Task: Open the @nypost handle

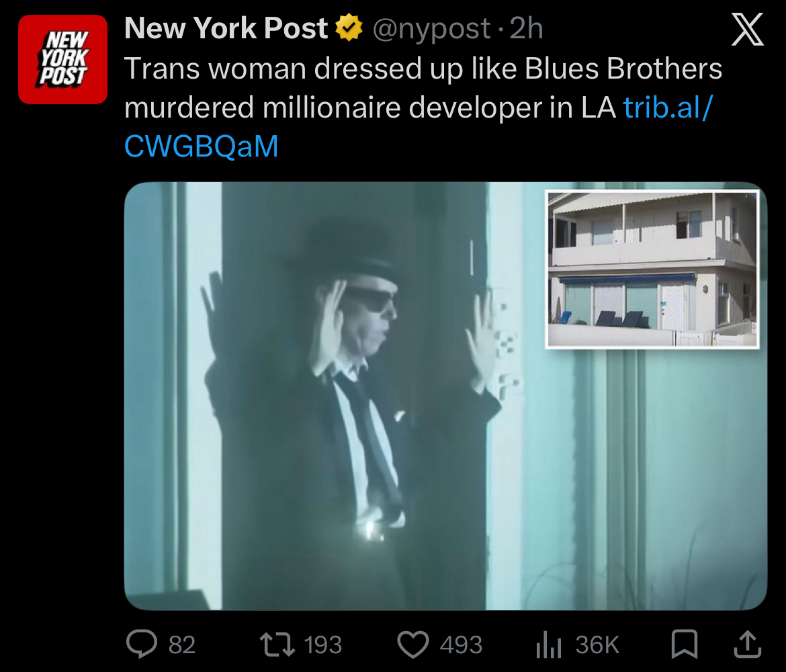Action: (x=431, y=29)
